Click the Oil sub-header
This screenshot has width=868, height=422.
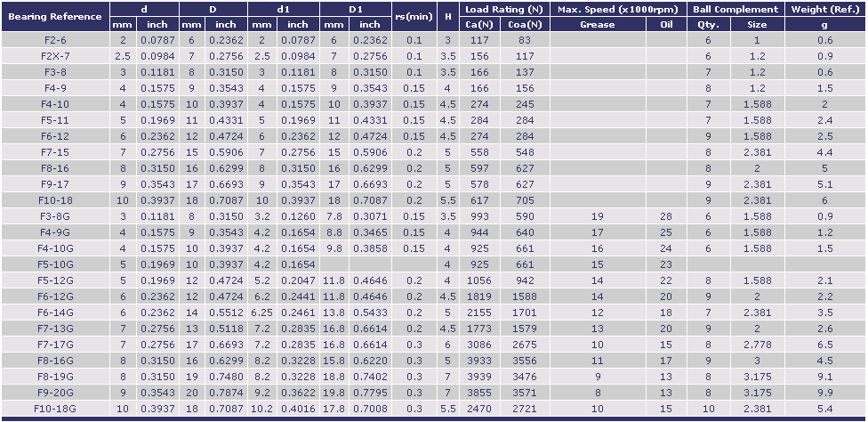(x=666, y=25)
